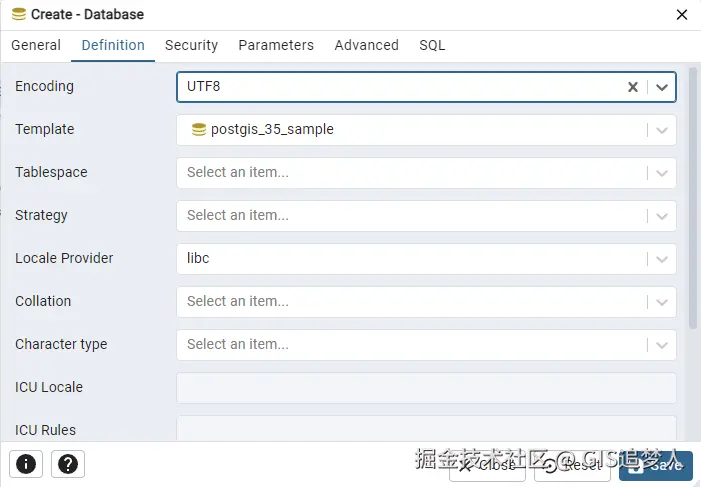This screenshot has width=701, height=487.
Task: Expand the Tablespace dropdown
Action: [662, 173]
